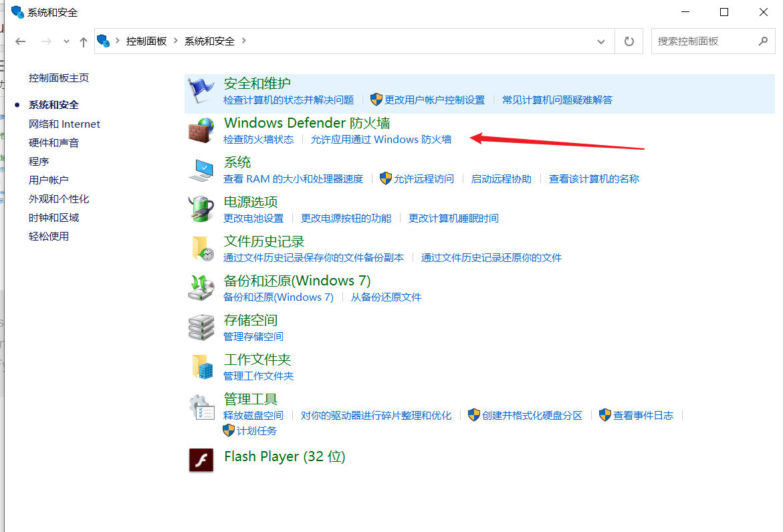Open 文件历史记录 via its drive icon
The image size is (783, 532).
click(201, 248)
